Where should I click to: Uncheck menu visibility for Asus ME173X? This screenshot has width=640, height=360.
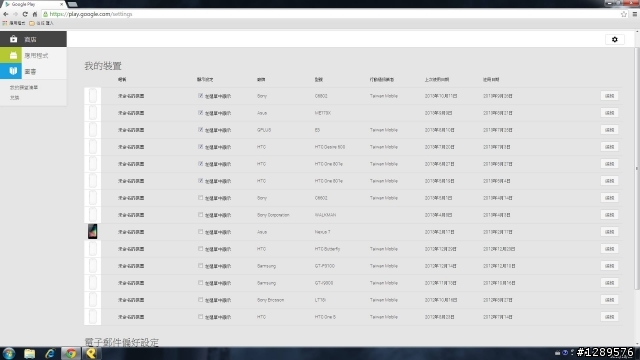point(200,113)
